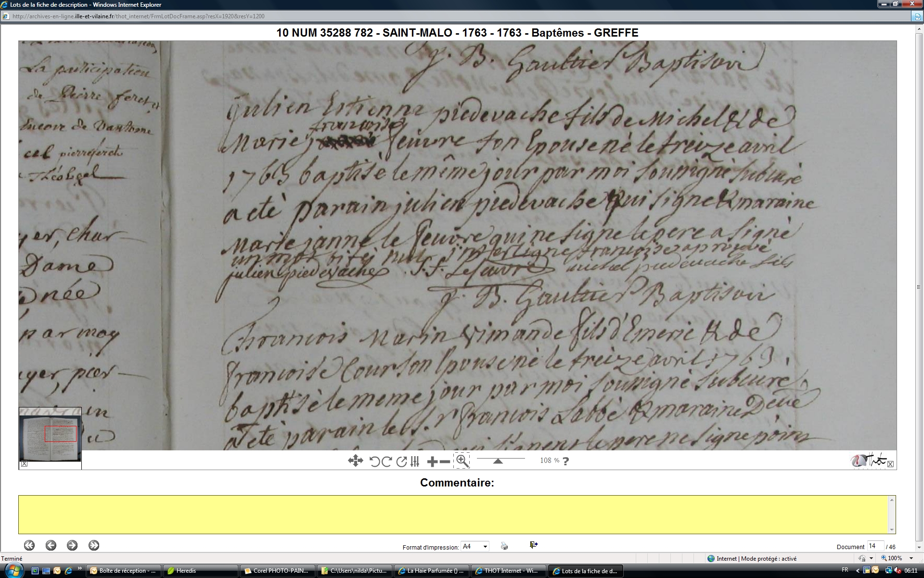Jump to last document page
Image resolution: width=924 pixels, height=578 pixels.
(x=94, y=545)
